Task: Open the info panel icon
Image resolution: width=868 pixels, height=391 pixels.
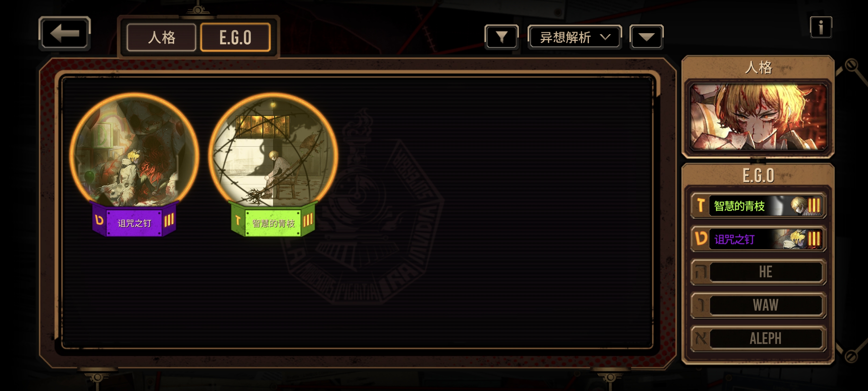Action: tap(821, 27)
